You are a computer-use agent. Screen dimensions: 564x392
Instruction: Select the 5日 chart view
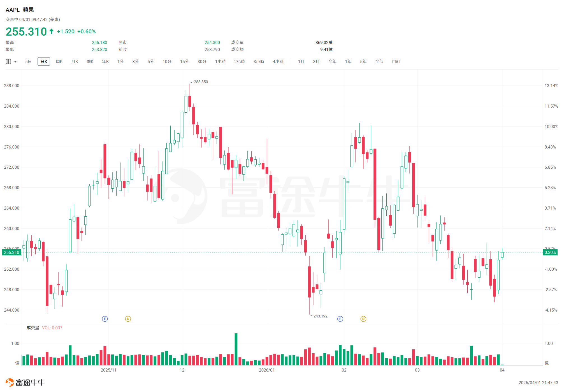coord(28,62)
